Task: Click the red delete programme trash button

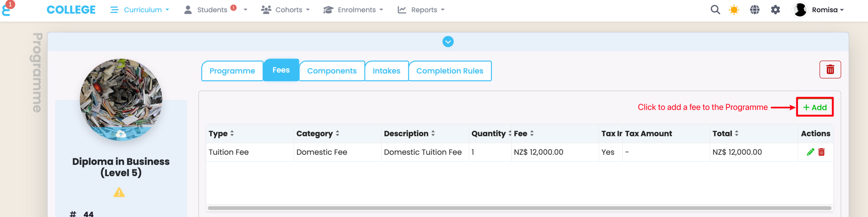Action: [x=830, y=70]
